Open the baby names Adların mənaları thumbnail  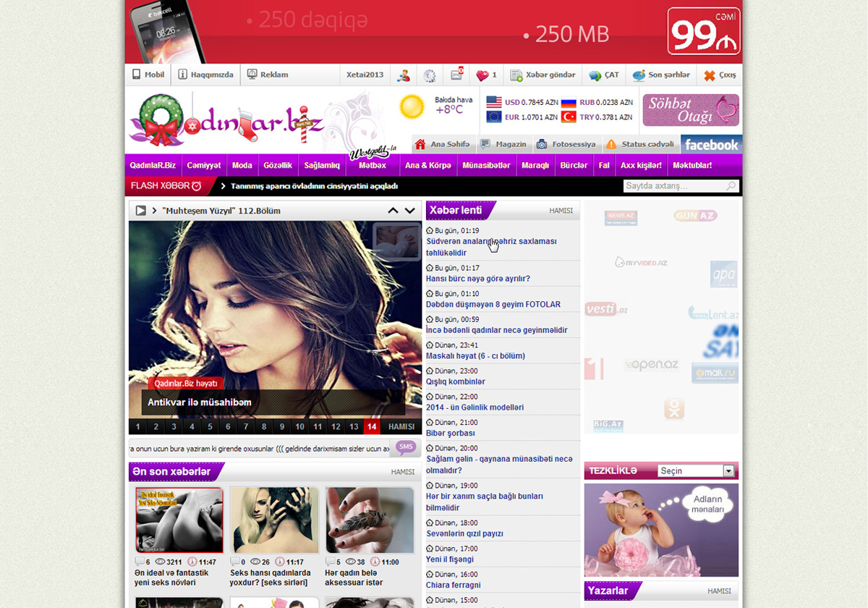click(660, 530)
